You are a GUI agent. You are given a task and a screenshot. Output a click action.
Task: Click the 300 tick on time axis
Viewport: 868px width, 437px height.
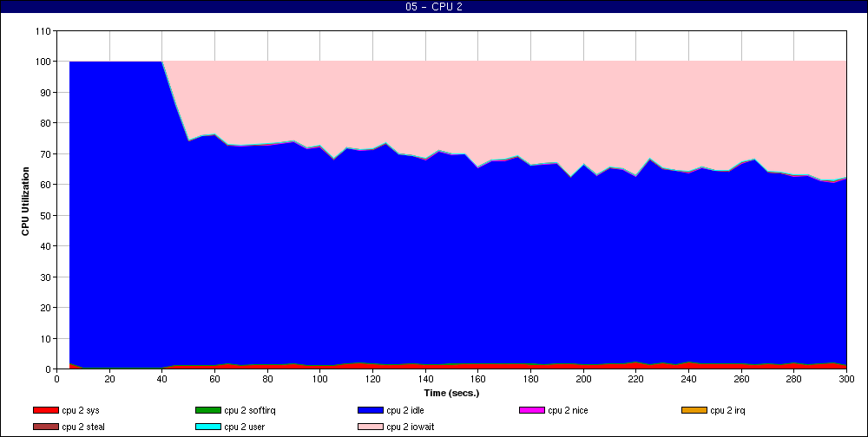pos(846,380)
